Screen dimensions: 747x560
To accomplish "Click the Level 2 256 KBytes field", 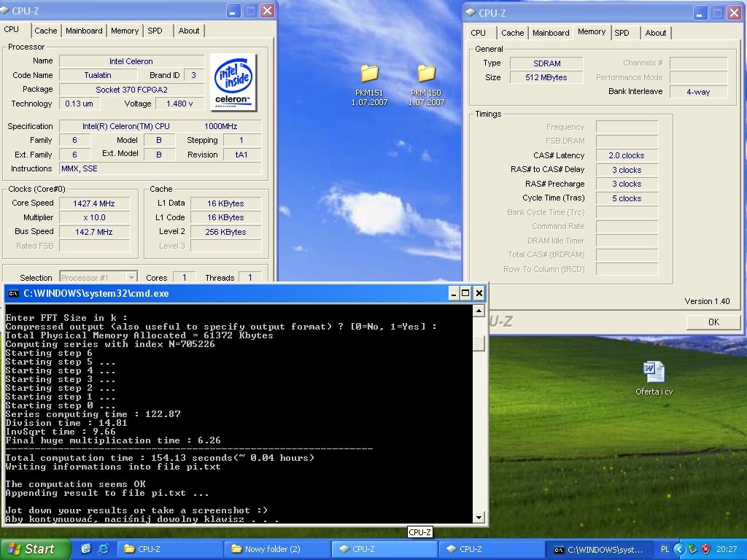I will tap(226, 232).
